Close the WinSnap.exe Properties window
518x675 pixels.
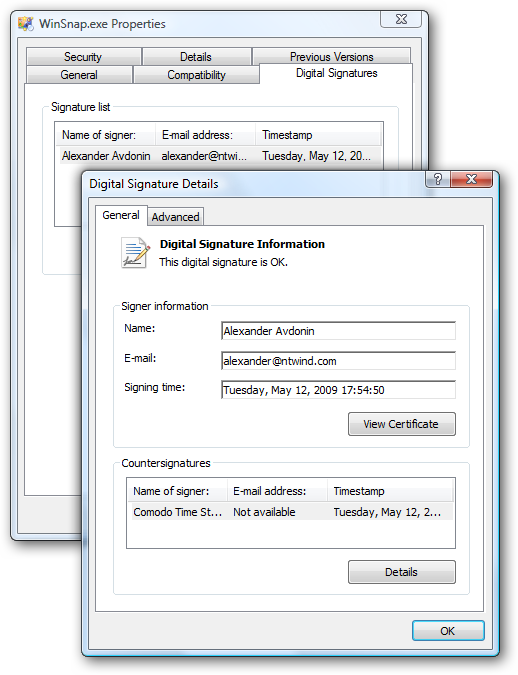pos(401,19)
